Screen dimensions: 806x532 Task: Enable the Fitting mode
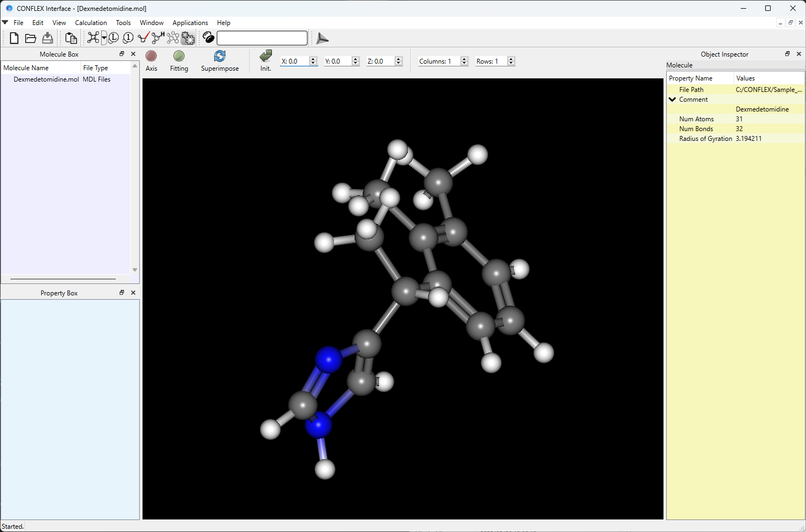pyautogui.click(x=179, y=60)
